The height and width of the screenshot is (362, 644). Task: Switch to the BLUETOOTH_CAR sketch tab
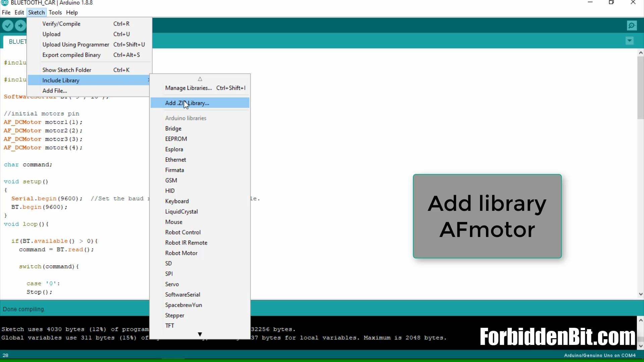pos(16,42)
